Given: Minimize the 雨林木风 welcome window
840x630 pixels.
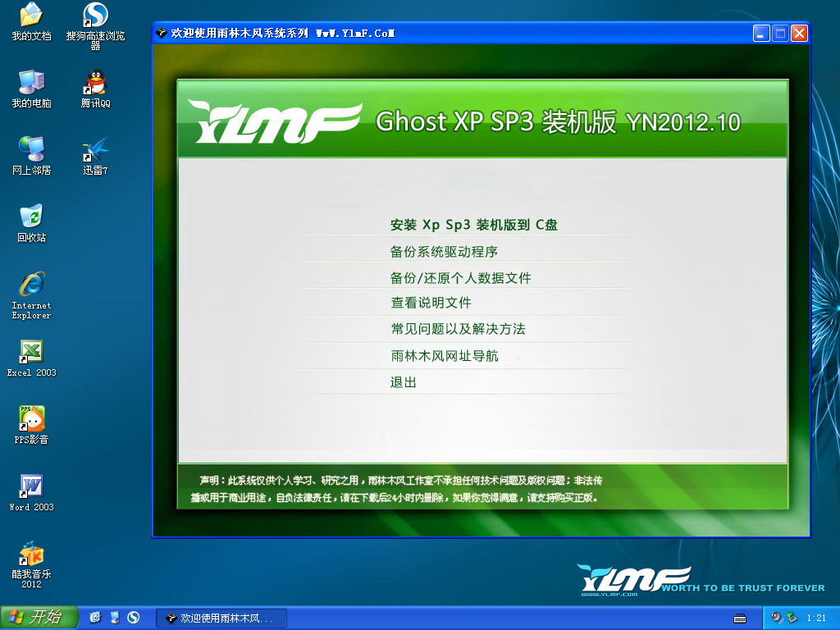Looking at the screenshot, I should pos(761,33).
